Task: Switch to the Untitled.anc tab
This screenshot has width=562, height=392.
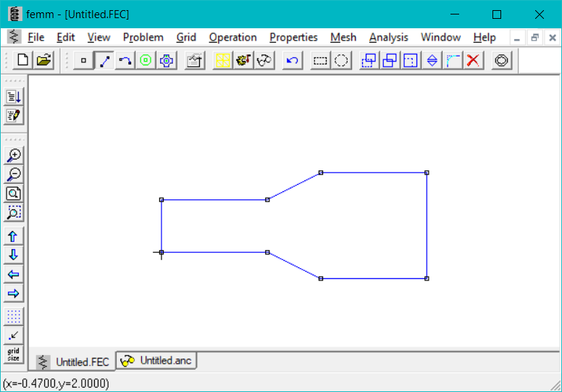Action: coord(156,360)
